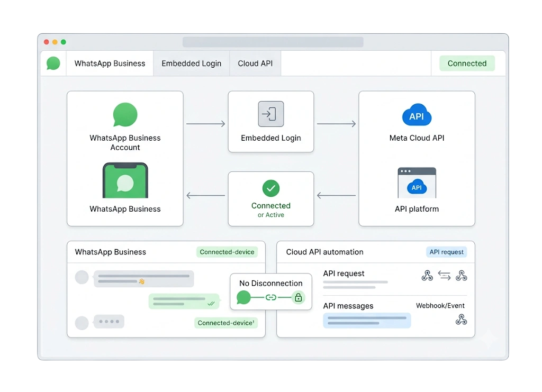Click the lock icon under No Disconnection
Viewport: 542px width, 392px height.
pyautogui.click(x=298, y=297)
